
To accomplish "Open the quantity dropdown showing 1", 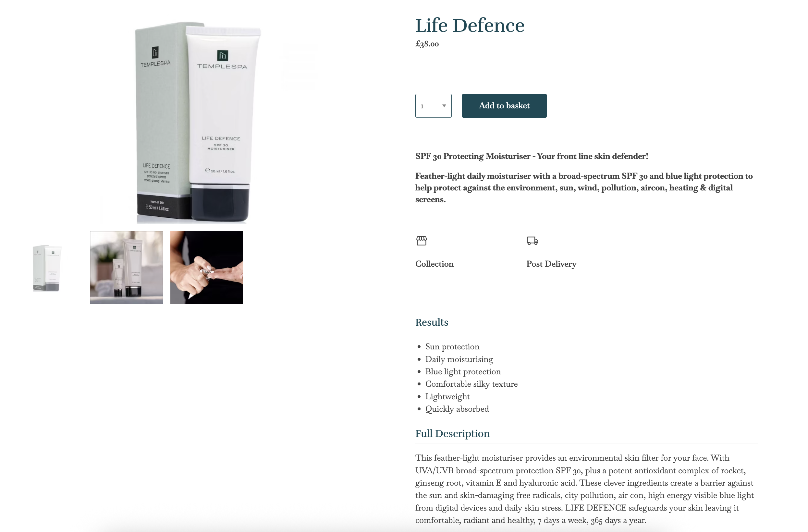I will tap(433, 106).
